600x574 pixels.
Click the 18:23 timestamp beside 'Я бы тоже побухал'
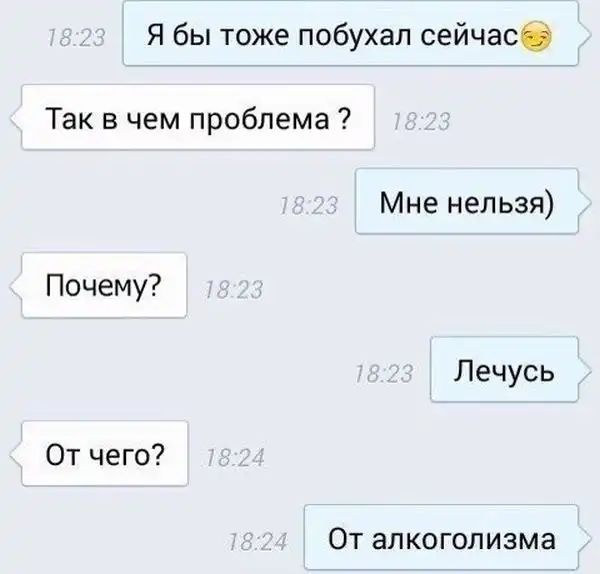click(76, 39)
